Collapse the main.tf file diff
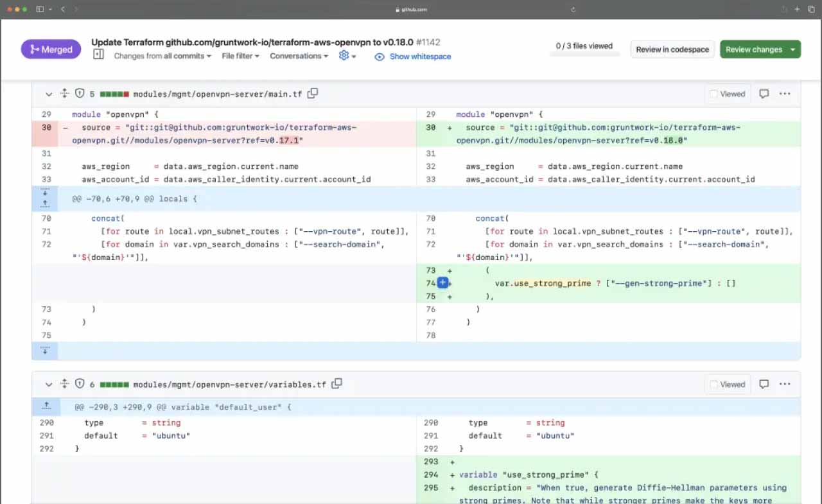Viewport: 822px width, 504px height. point(48,94)
